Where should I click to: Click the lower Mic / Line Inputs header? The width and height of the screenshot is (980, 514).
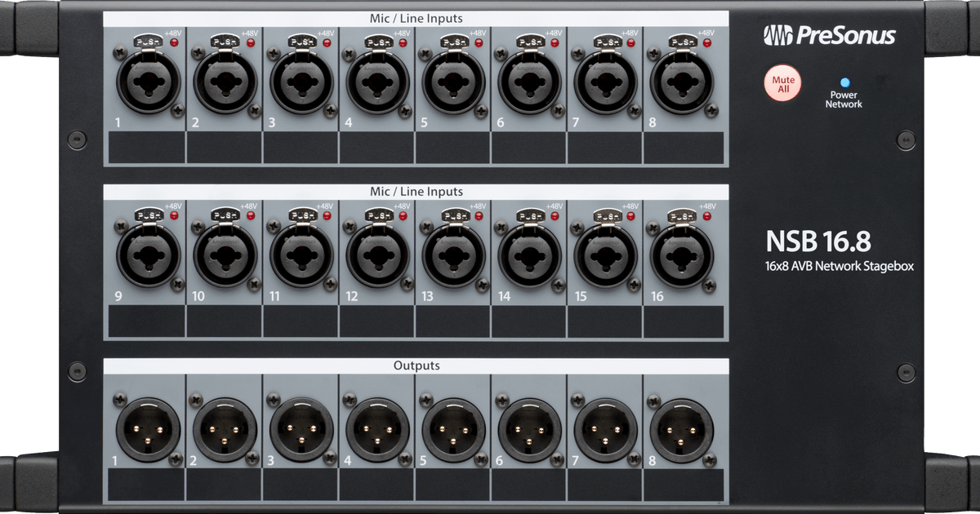coord(416,191)
